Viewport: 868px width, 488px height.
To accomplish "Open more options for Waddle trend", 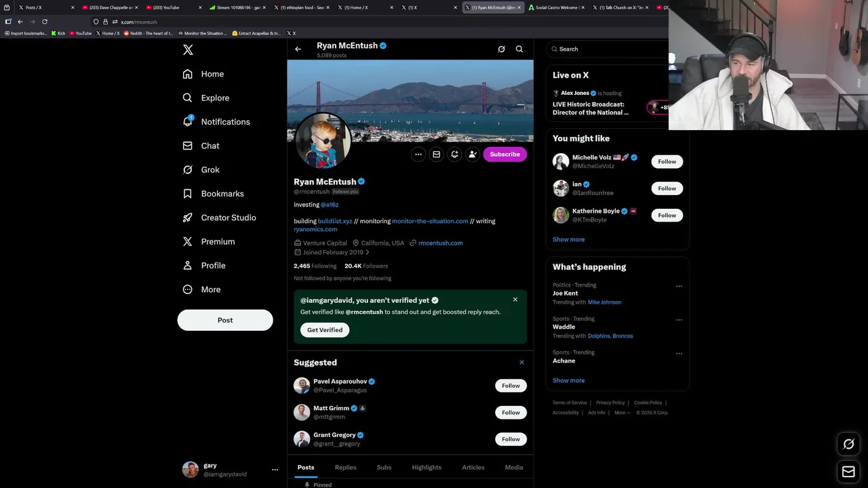I will (679, 320).
